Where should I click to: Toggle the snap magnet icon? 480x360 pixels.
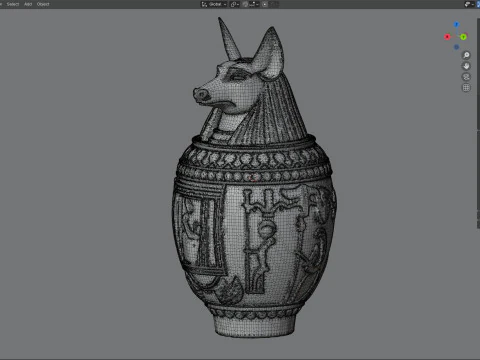click(246, 4)
